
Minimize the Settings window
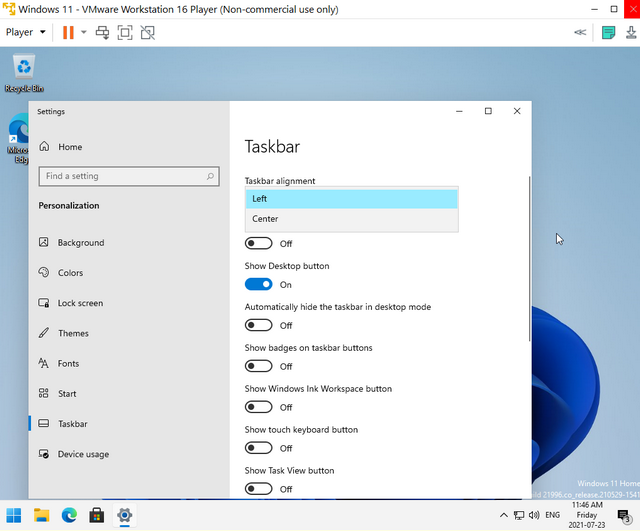click(x=459, y=111)
